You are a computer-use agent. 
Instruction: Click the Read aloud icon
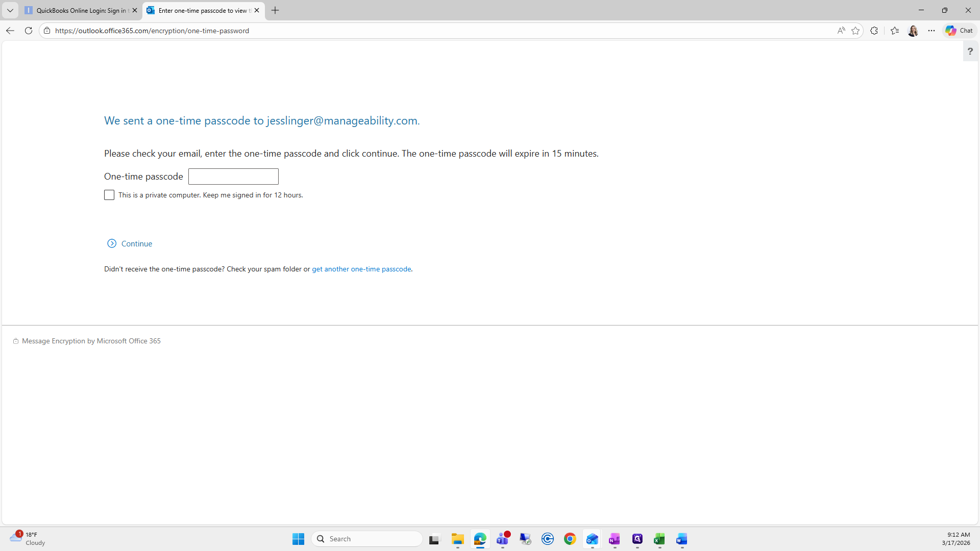click(x=841, y=31)
